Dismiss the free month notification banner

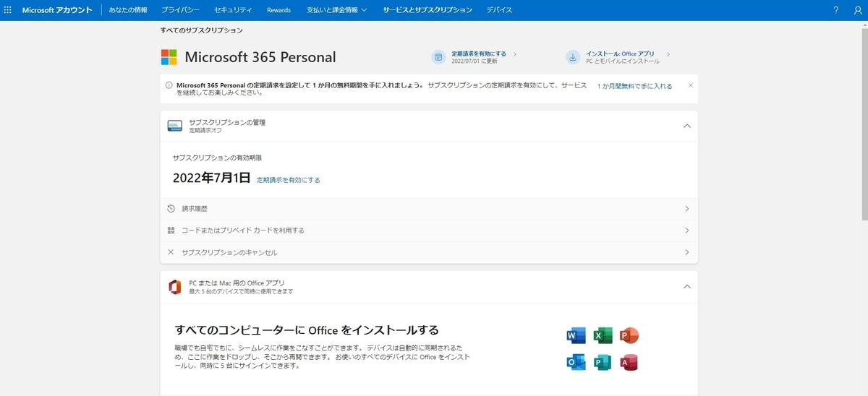click(x=690, y=85)
